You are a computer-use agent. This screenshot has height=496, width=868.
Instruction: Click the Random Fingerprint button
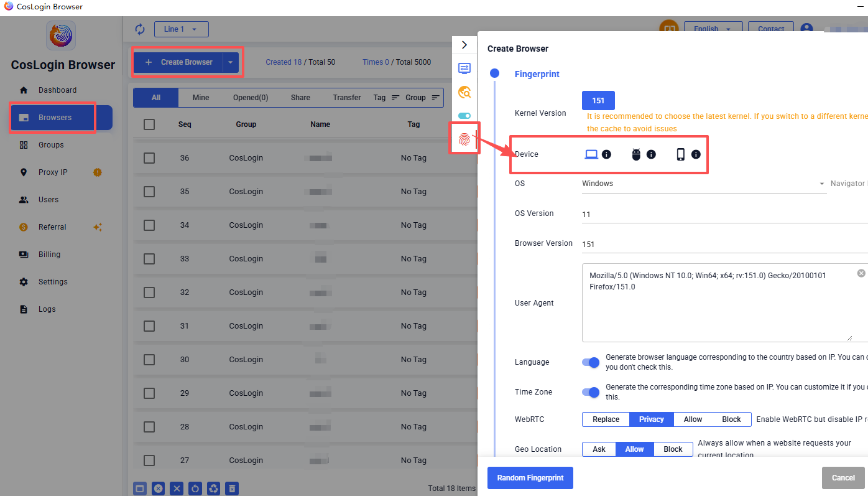[x=530, y=478]
